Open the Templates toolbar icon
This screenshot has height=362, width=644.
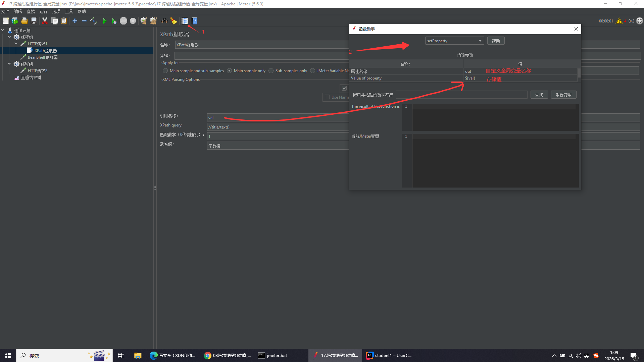(x=15, y=21)
